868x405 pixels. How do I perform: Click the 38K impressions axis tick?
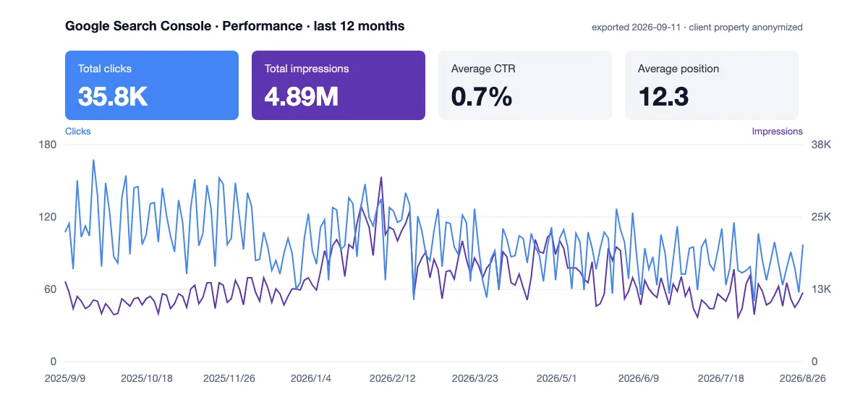pyautogui.click(x=820, y=145)
